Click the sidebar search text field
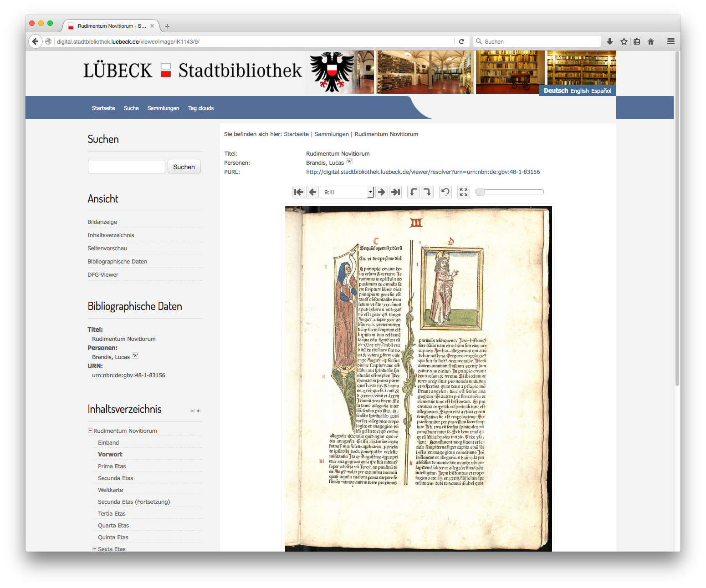Viewport: 706px width, 588px height. pyautogui.click(x=127, y=167)
